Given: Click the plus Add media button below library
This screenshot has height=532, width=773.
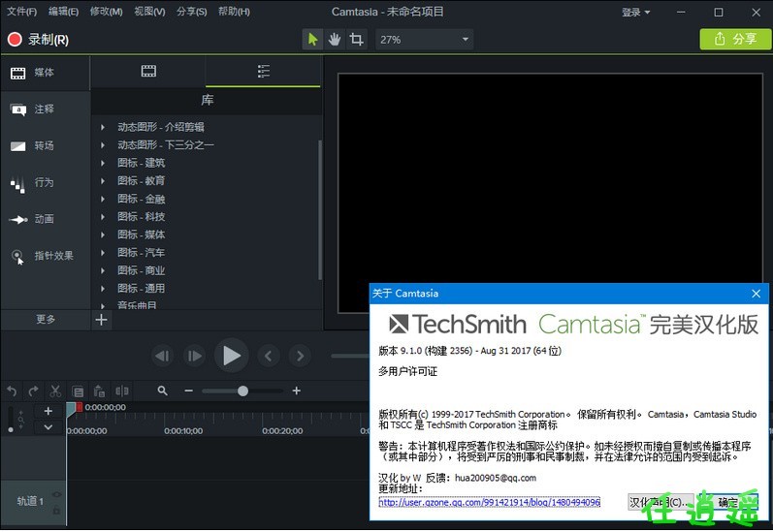Looking at the screenshot, I should point(102,320).
